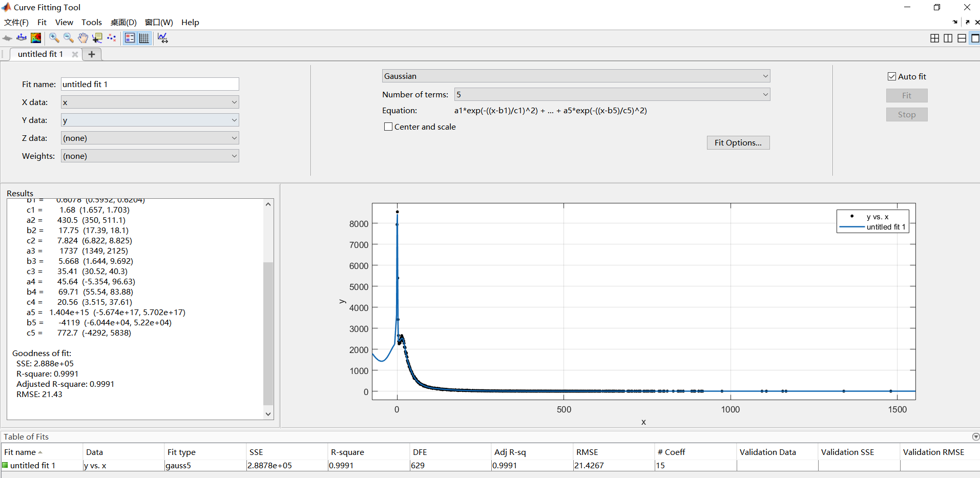Uncheck the Auto fit checkbox

[892, 76]
